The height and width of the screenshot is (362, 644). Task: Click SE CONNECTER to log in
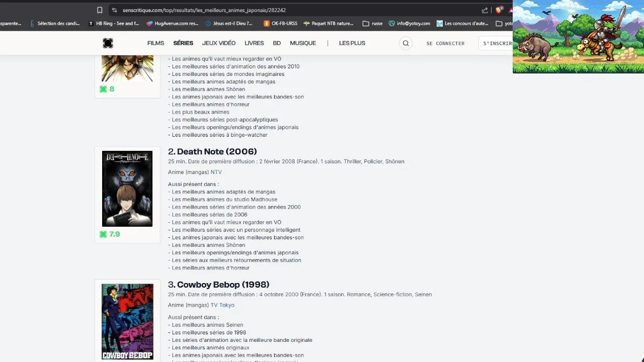point(445,44)
